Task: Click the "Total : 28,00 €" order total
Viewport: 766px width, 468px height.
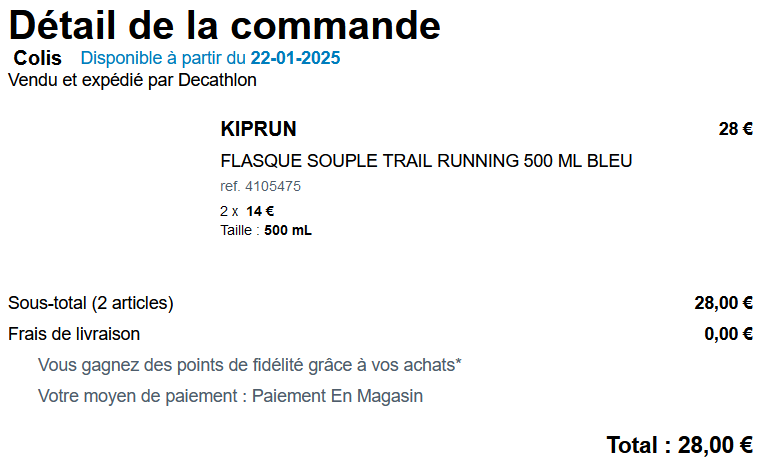Action: (x=679, y=445)
